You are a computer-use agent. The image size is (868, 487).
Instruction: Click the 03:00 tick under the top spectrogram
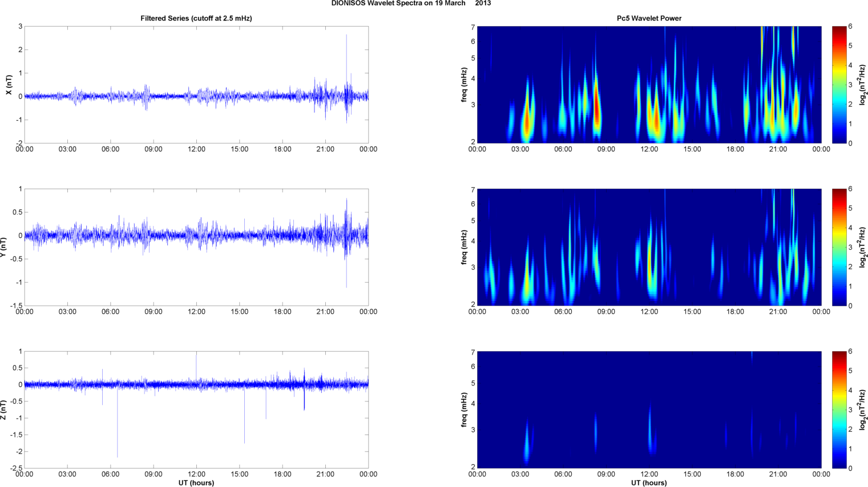(x=520, y=149)
